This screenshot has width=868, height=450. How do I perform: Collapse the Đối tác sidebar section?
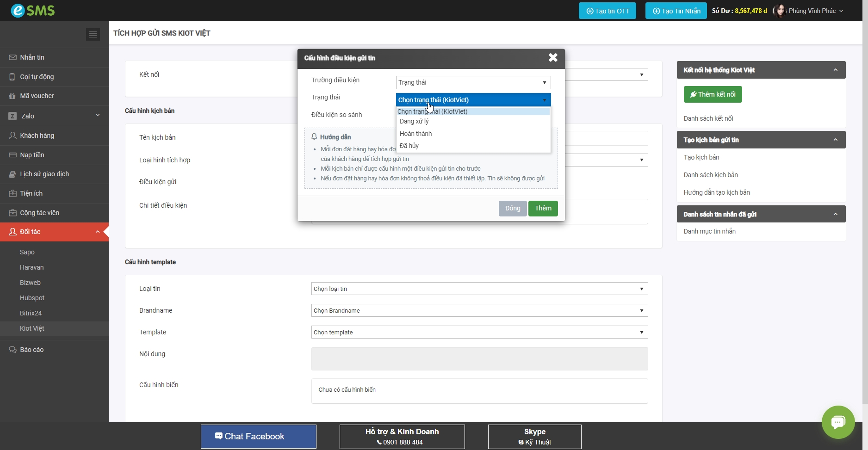click(98, 232)
